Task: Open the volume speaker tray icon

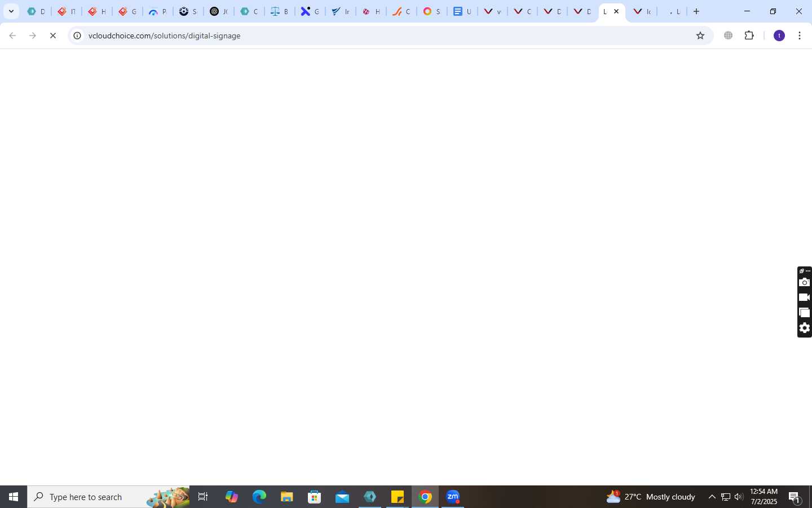Action: point(739,497)
